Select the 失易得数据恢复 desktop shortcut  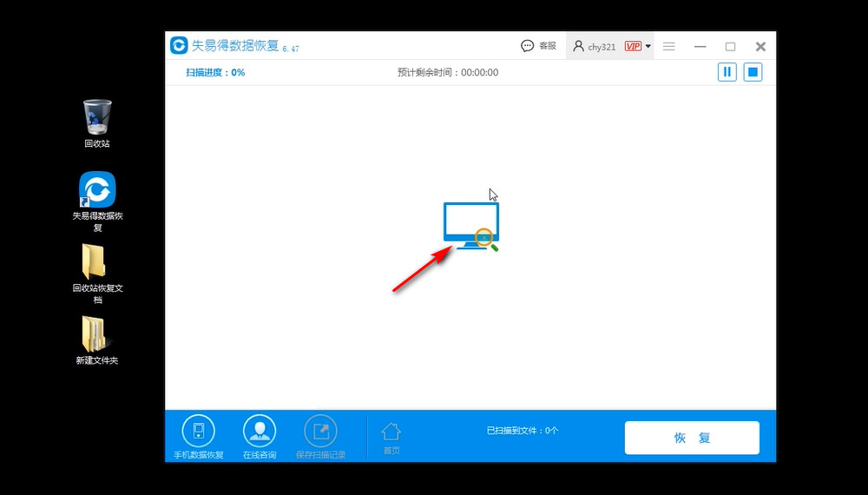[x=97, y=202]
